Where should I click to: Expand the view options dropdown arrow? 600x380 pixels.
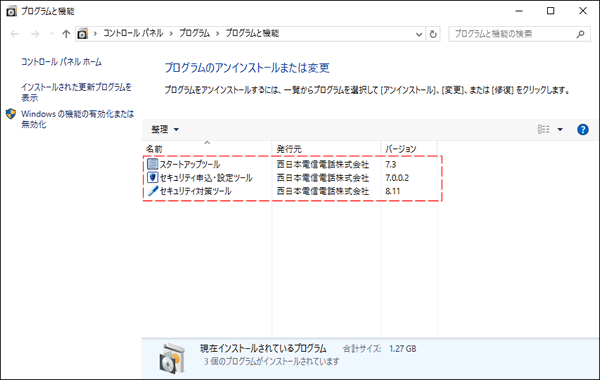560,129
